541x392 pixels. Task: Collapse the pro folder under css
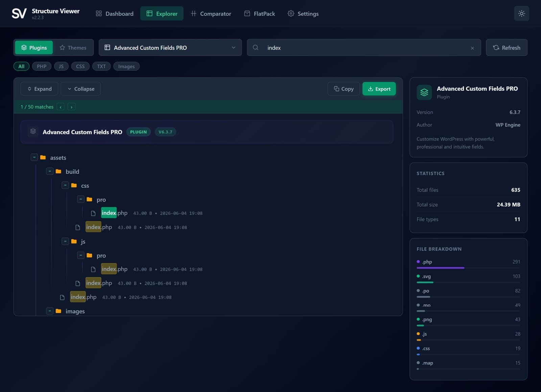click(x=80, y=199)
